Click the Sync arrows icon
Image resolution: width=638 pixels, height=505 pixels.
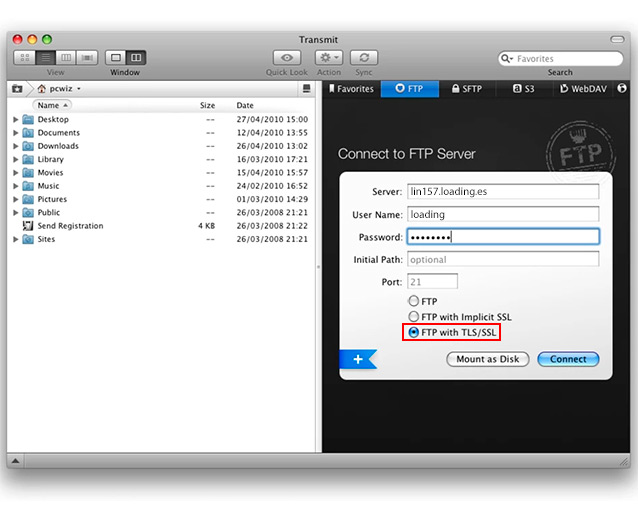click(364, 58)
